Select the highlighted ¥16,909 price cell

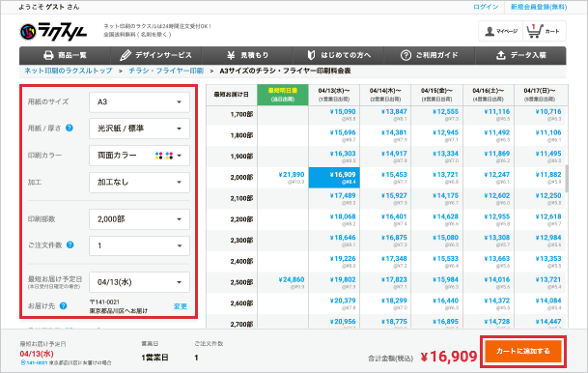tap(334, 178)
